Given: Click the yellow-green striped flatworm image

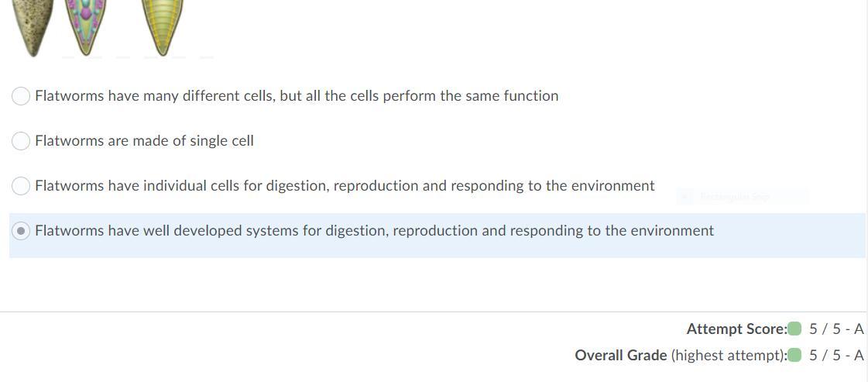Looking at the screenshot, I should tap(162, 27).
